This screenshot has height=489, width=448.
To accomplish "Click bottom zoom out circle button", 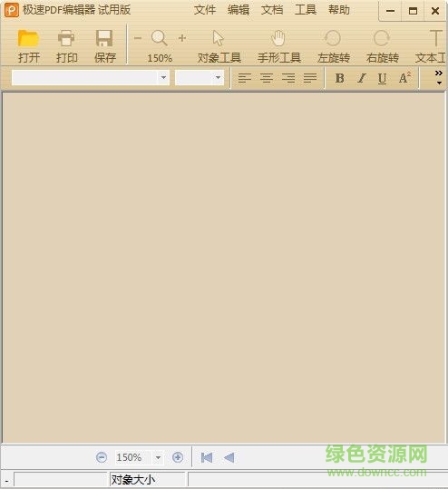I will (x=102, y=457).
